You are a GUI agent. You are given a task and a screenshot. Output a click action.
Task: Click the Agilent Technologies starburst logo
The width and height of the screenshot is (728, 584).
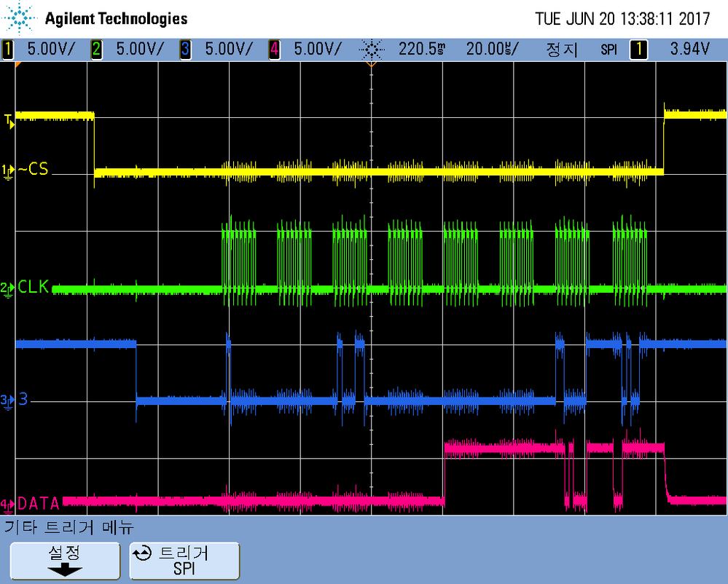click(x=19, y=18)
